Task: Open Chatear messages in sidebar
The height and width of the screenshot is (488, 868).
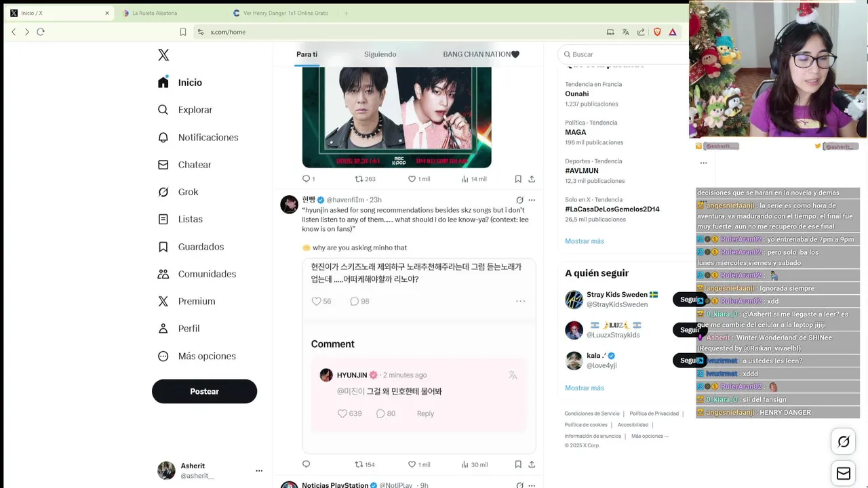Action: pyautogui.click(x=184, y=165)
